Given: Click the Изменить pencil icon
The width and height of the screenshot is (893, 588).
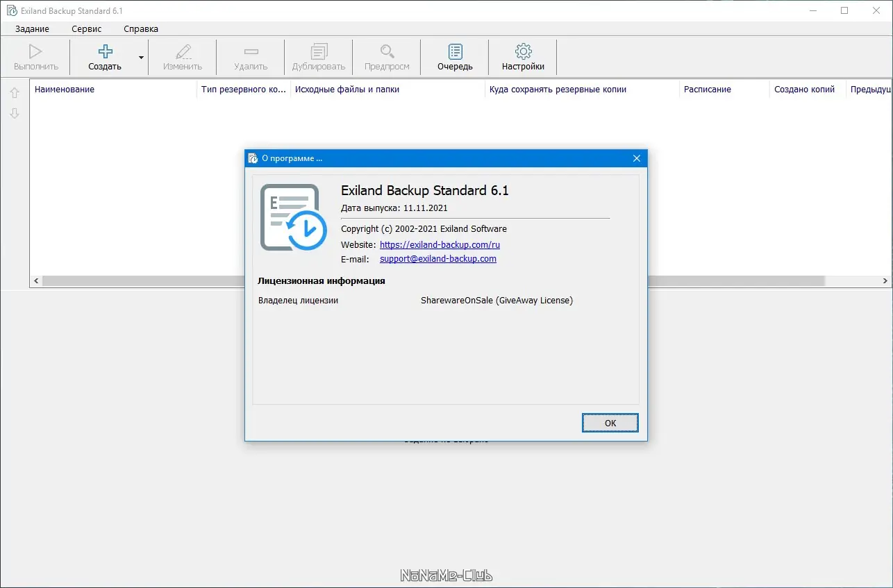Looking at the screenshot, I should pos(183,51).
